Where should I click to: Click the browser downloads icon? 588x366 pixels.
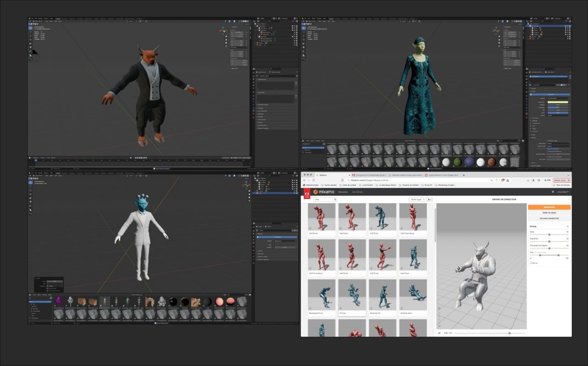pyautogui.click(x=528, y=180)
